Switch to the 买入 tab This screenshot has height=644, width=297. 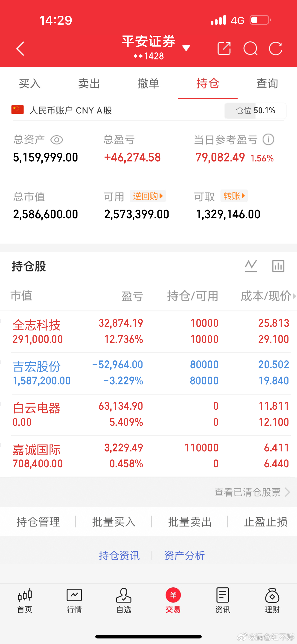pyautogui.click(x=30, y=83)
